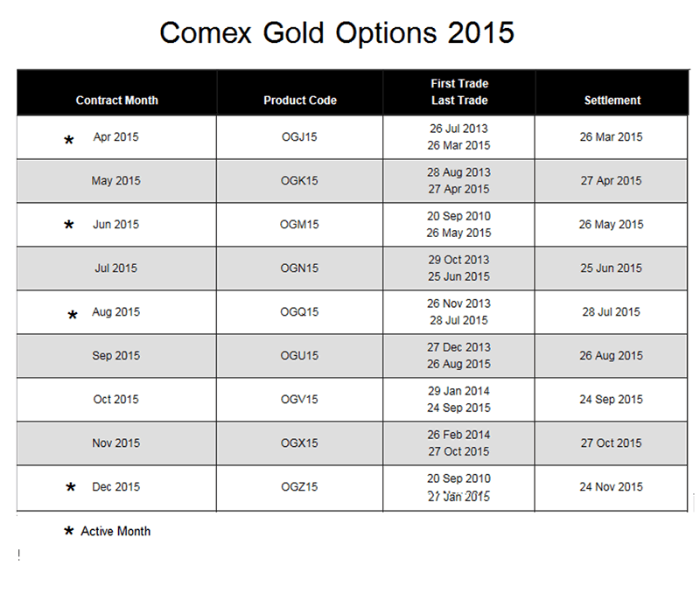Click the First Trade Last Trade header
700x593 pixels.
coord(459,92)
